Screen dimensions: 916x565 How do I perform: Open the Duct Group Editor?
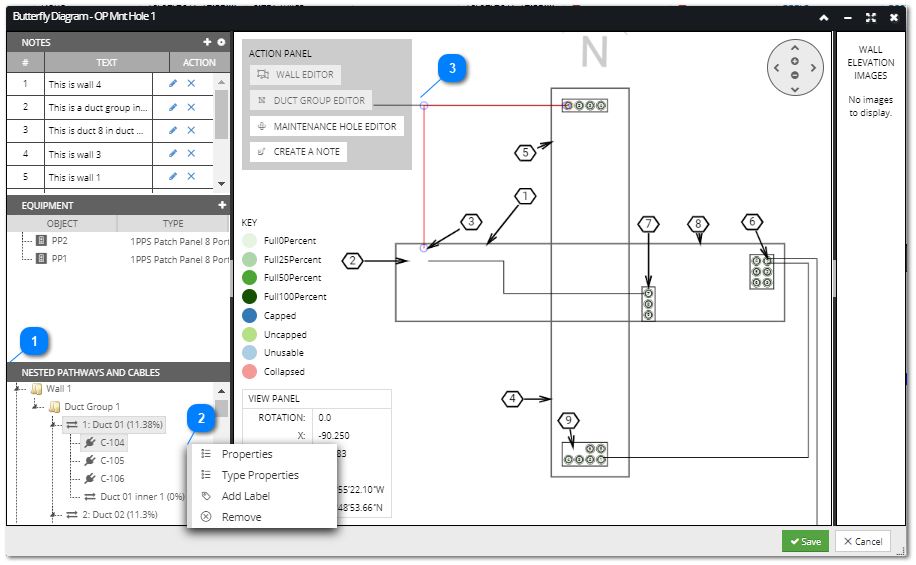coord(311,100)
